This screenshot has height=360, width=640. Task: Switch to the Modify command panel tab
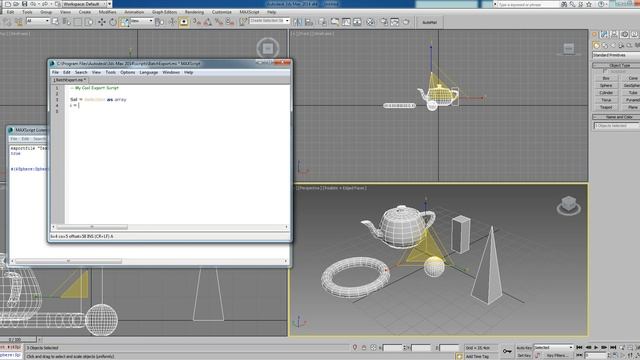click(x=604, y=35)
